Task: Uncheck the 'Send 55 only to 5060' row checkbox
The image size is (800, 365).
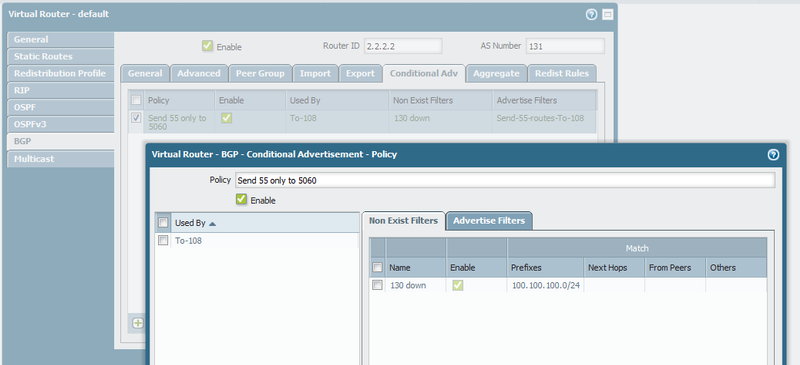Action: [136, 118]
